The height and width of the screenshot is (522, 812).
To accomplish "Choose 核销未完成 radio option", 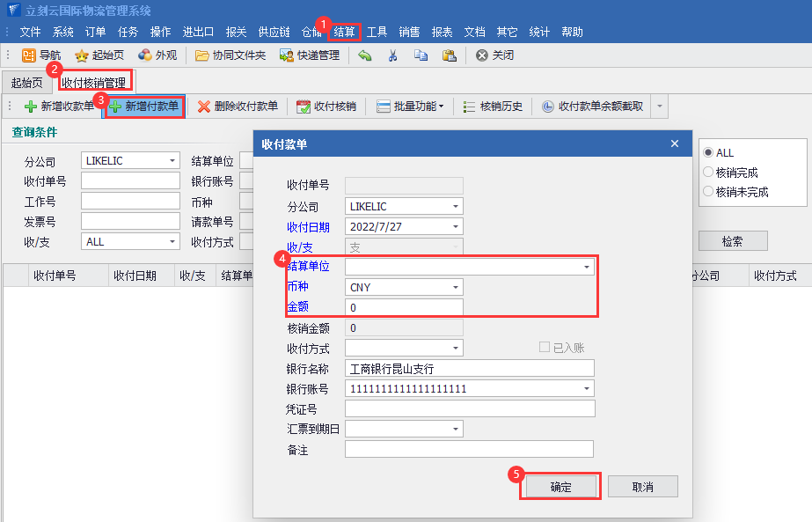I will [x=708, y=192].
